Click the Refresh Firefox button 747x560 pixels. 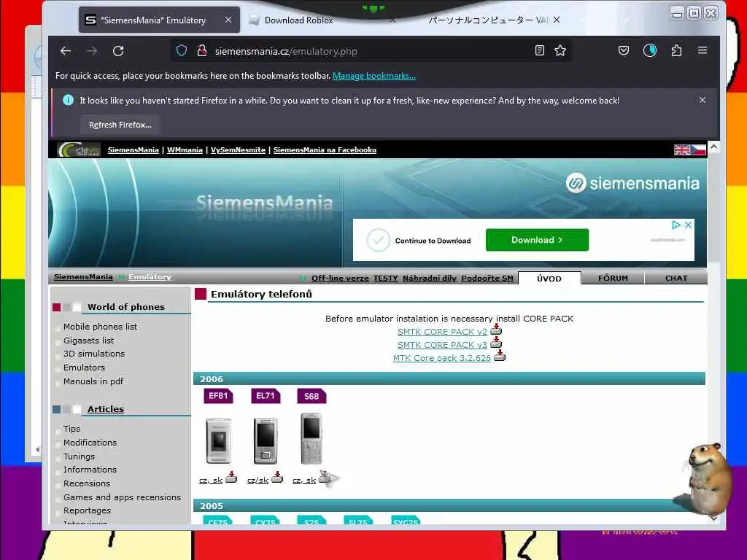tap(120, 125)
